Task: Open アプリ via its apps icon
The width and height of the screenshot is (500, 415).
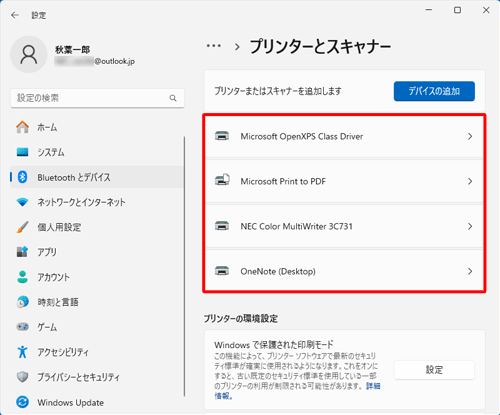Action: [22, 252]
